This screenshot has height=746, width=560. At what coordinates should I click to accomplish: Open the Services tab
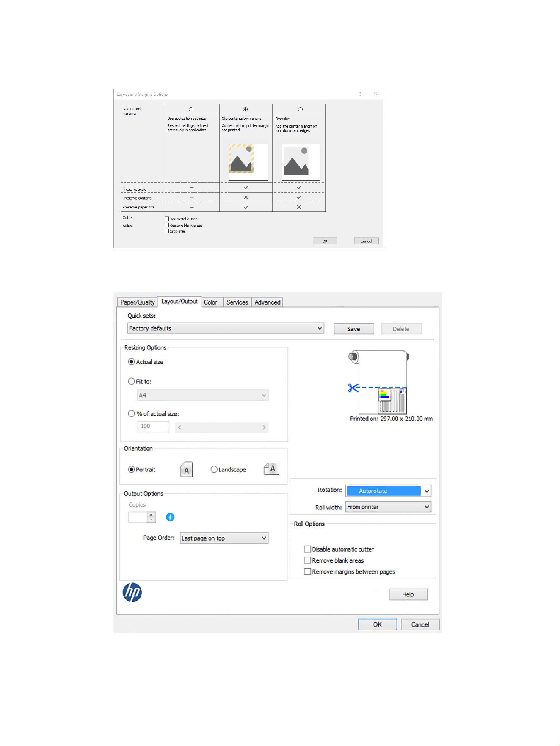point(237,302)
